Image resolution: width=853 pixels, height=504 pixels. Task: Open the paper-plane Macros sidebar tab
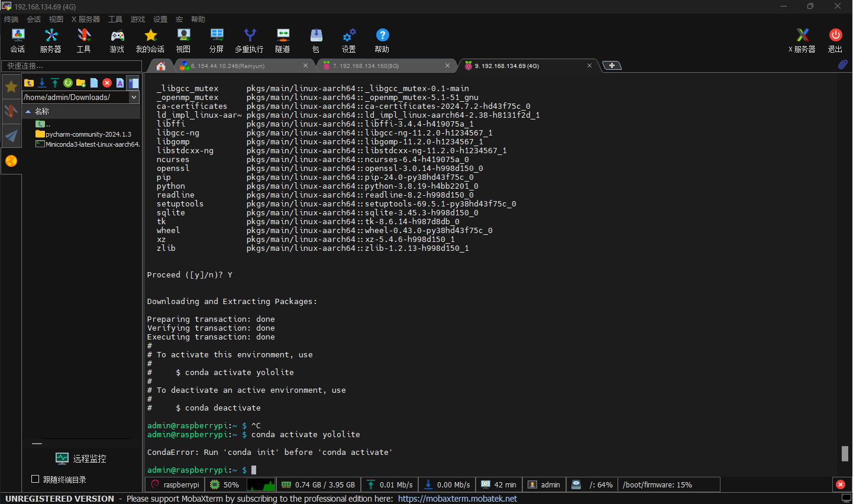11,136
